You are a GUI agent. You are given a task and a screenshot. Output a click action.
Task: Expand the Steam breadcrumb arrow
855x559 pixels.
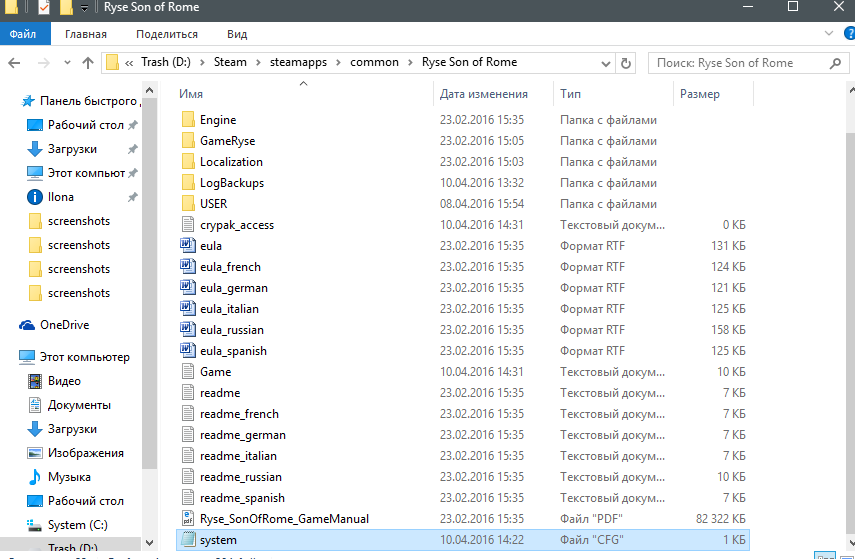tap(259, 63)
